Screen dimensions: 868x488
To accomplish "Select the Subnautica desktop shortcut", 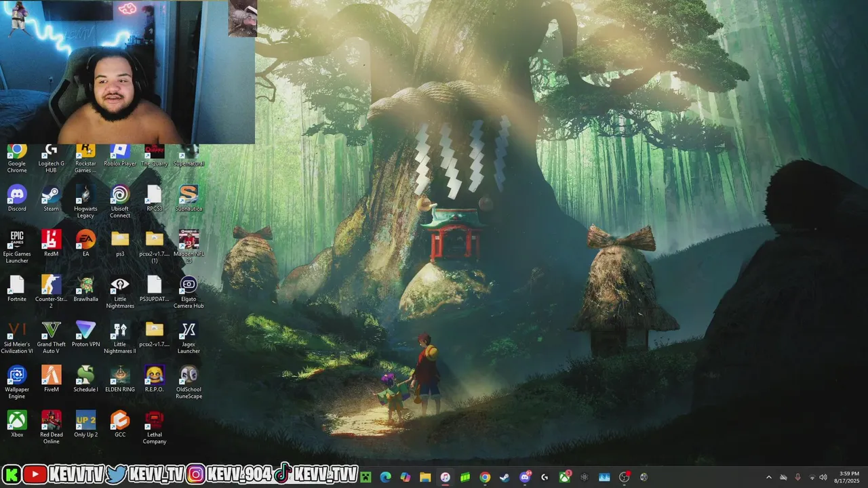I will (189, 198).
